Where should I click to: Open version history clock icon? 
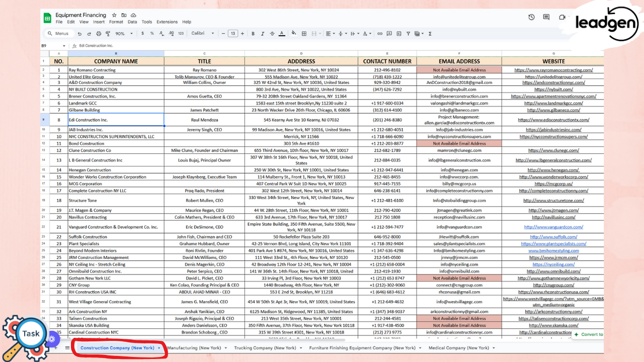point(531,17)
